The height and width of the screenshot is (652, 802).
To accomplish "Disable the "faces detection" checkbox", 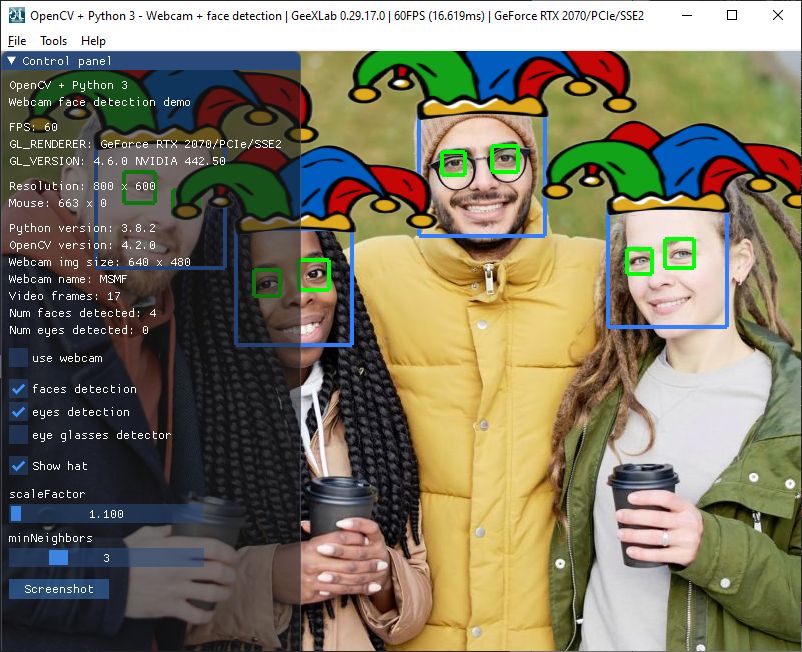I will pos(16,389).
